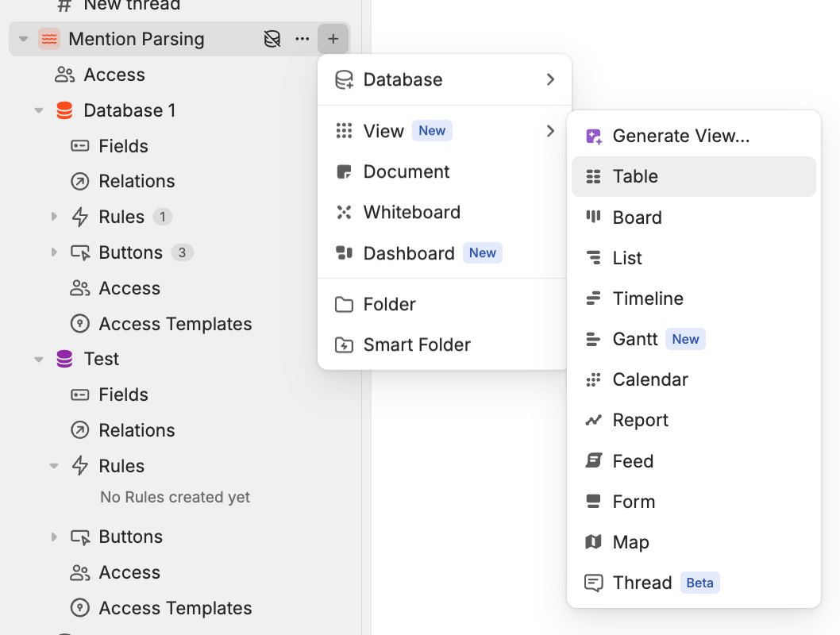Click the Generate View sparkle icon
The image size is (840, 635).
[x=593, y=137]
